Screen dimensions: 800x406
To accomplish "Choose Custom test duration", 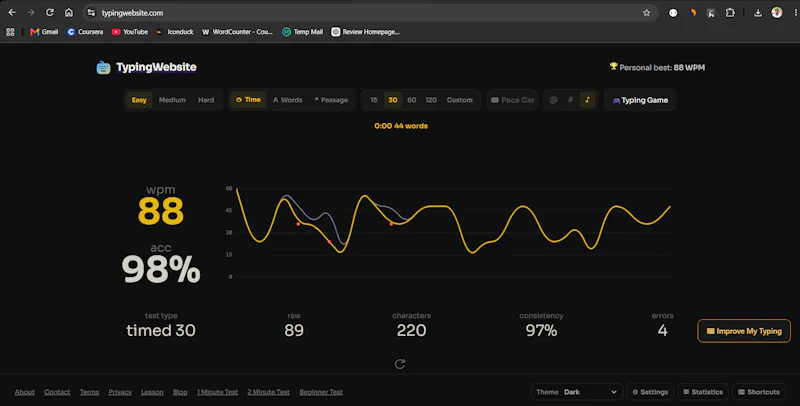I will pyautogui.click(x=460, y=100).
